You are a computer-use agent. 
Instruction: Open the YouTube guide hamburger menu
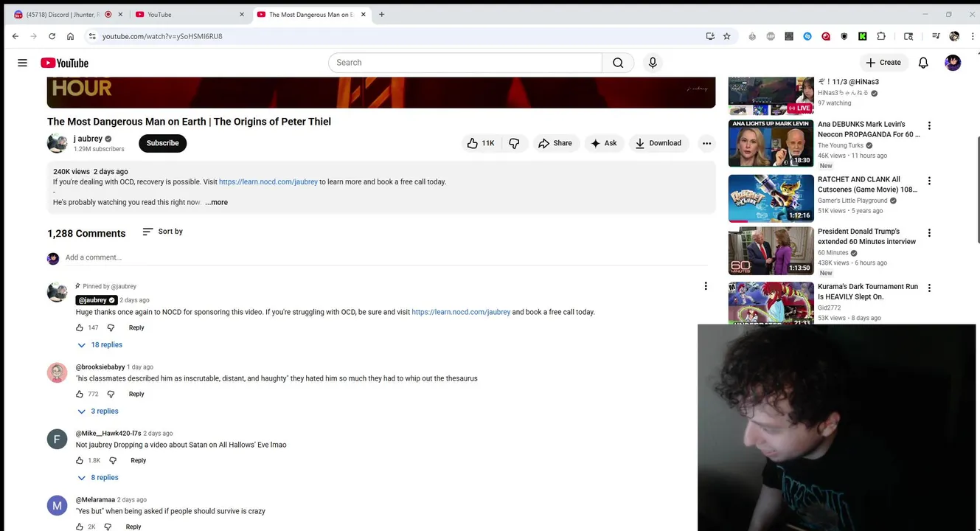[22, 63]
